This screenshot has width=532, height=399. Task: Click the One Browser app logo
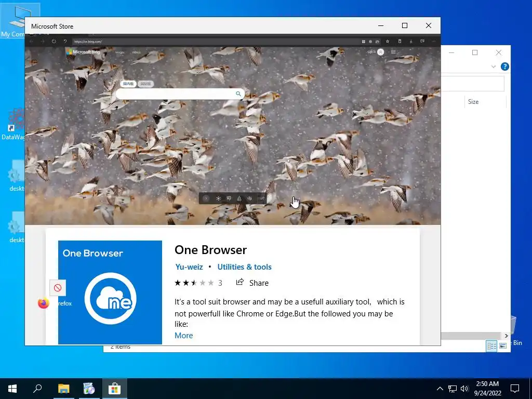(x=110, y=292)
